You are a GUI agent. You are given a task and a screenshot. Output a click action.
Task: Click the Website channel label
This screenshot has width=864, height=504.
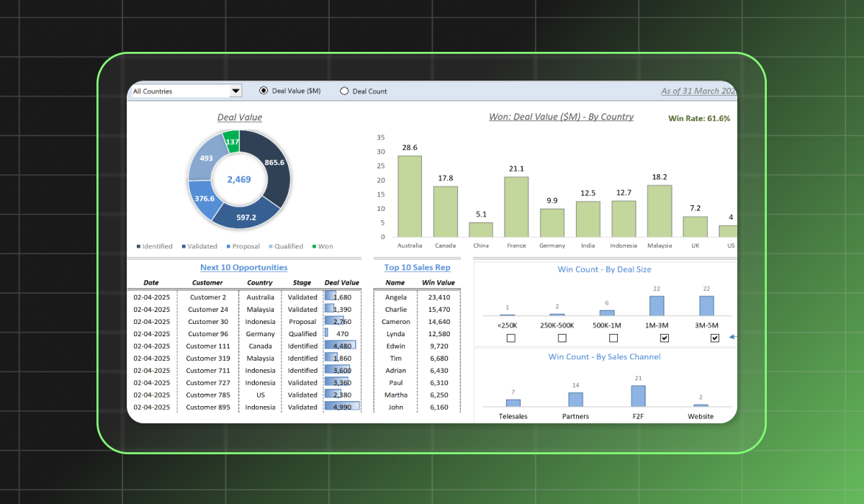[x=701, y=417]
